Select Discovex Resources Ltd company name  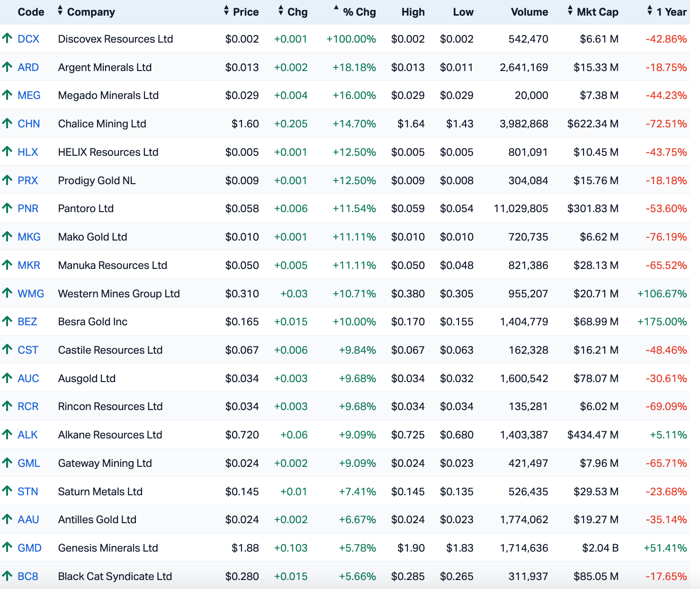[x=116, y=39]
